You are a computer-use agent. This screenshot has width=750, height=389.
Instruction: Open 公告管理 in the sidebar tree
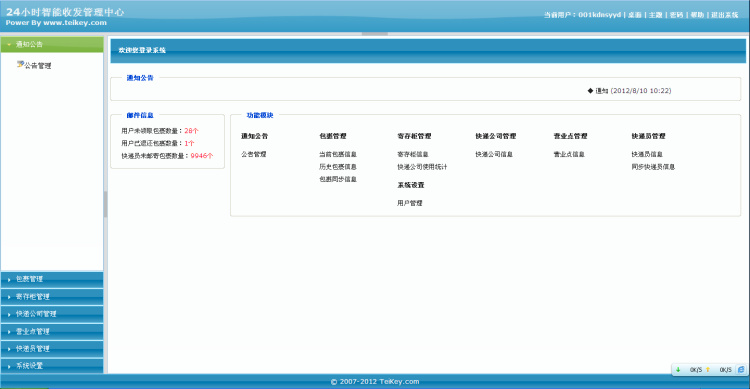coord(38,66)
